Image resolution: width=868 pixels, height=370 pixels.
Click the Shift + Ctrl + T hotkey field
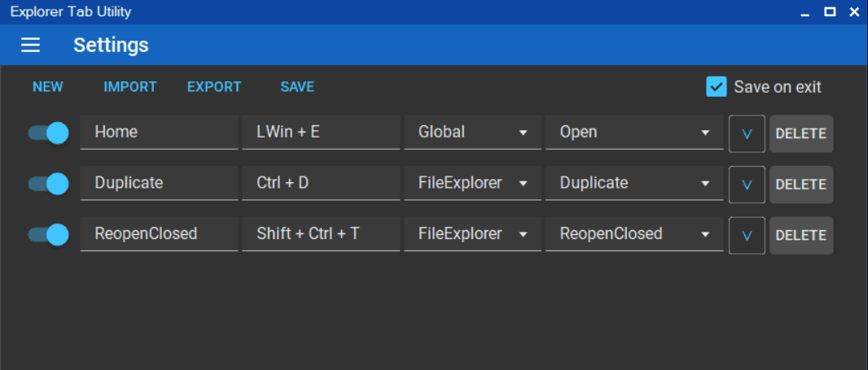320,234
